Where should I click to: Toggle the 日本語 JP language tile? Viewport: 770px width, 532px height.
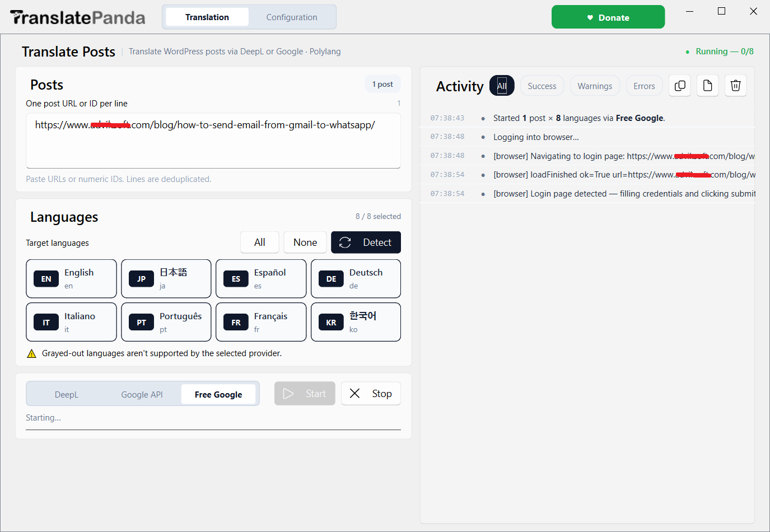pyautogui.click(x=166, y=278)
